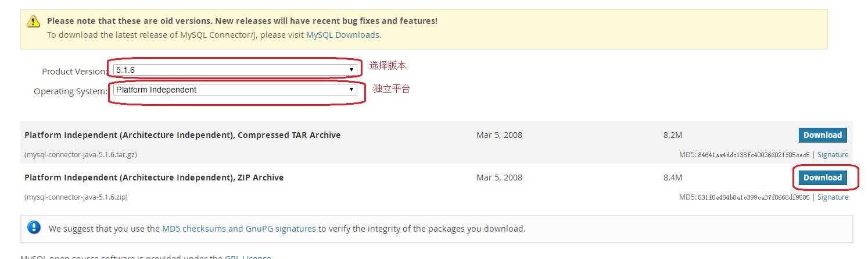The image size is (868, 259).
Task: Follow the MySQL Downloads link
Action: pos(343,35)
